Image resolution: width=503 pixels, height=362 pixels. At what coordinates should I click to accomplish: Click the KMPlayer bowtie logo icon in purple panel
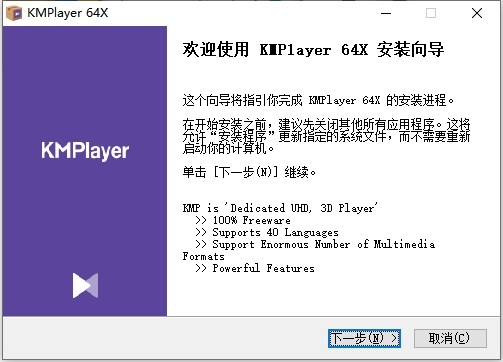(85, 285)
